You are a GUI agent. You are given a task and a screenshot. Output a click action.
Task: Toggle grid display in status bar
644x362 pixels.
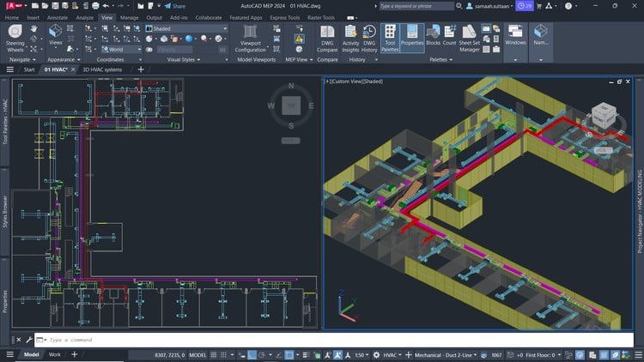tap(214, 355)
